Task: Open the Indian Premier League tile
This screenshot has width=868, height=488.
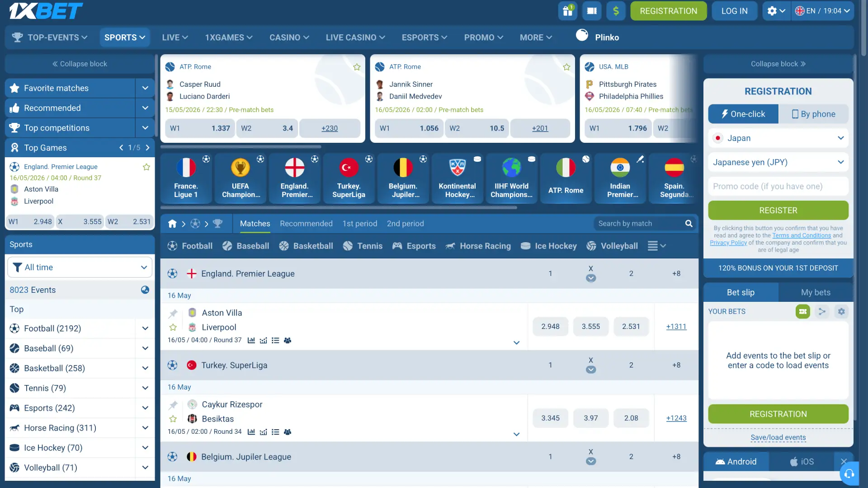Action: tap(620, 178)
